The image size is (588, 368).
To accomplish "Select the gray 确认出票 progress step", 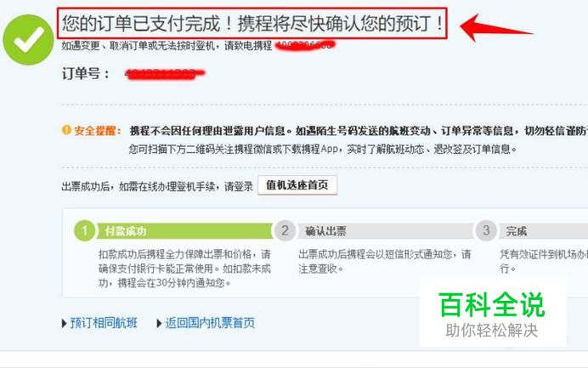I will 386,231.
